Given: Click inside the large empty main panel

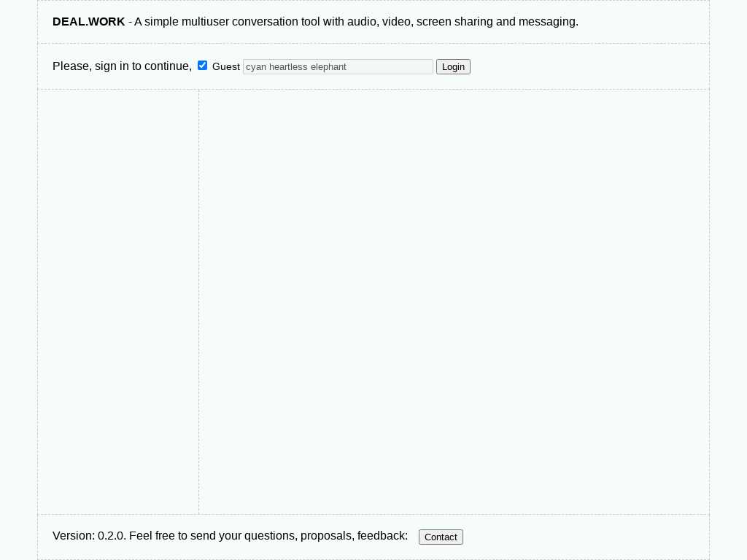Looking at the screenshot, I should coord(454,301).
